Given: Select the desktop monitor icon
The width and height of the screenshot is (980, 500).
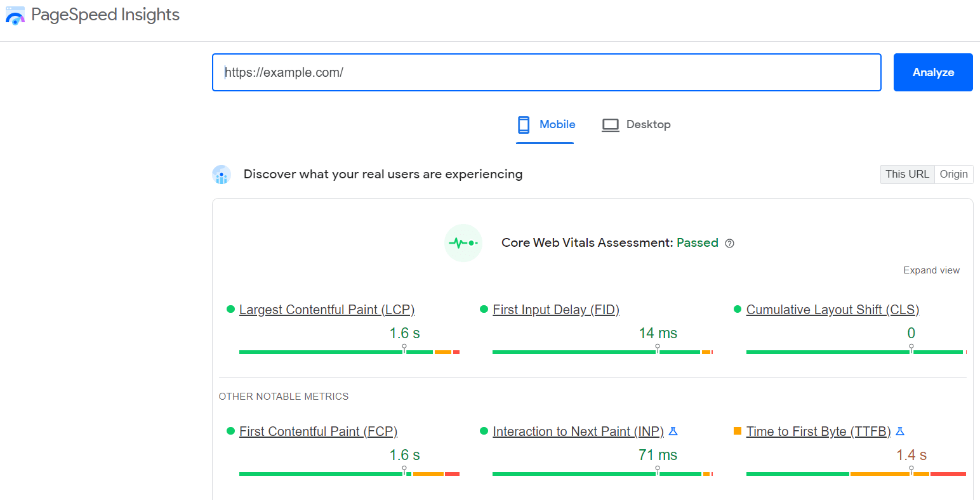Looking at the screenshot, I should 610,124.
